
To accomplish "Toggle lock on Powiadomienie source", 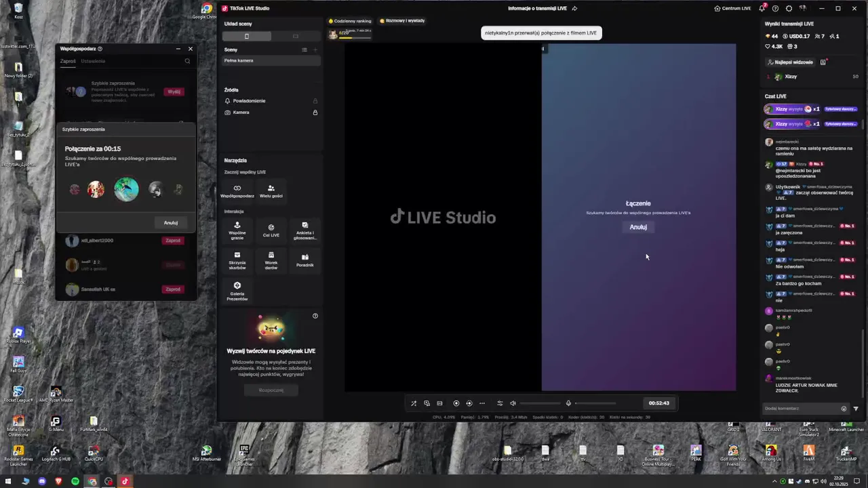I will (x=315, y=101).
